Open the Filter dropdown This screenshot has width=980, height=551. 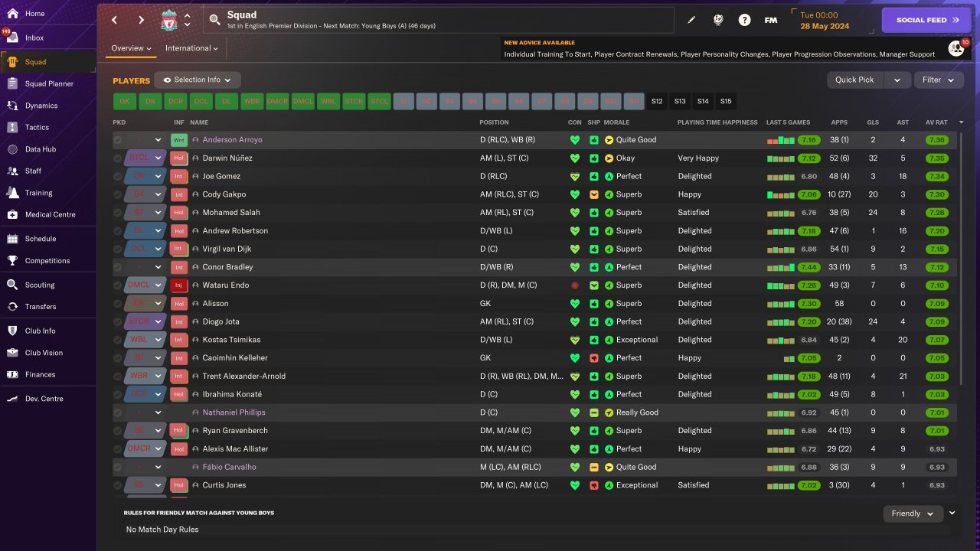point(939,80)
